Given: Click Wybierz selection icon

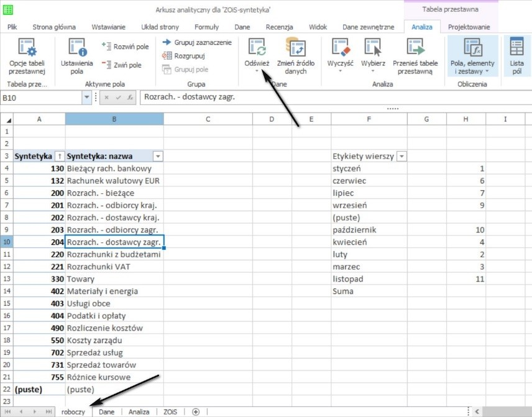Looking at the screenshot, I should (x=373, y=47).
